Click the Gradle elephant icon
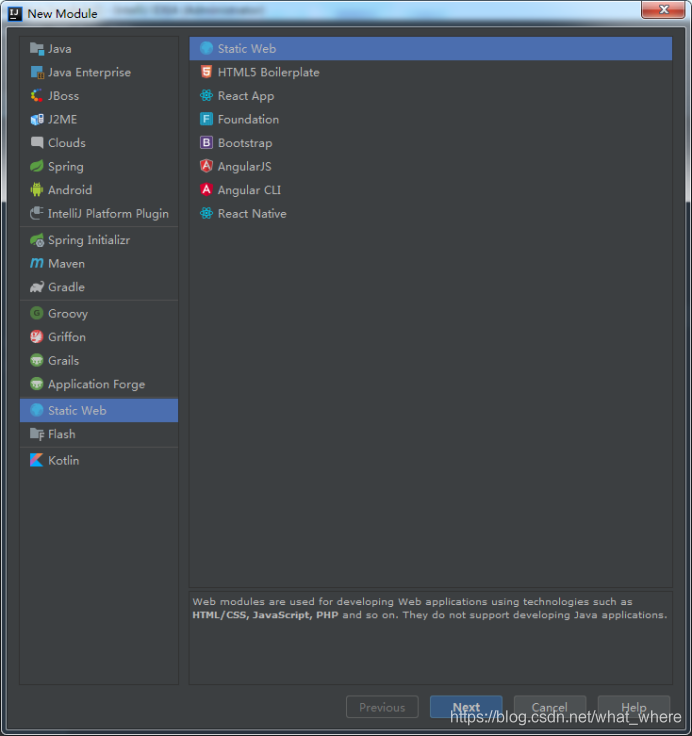 pyautogui.click(x=37, y=287)
